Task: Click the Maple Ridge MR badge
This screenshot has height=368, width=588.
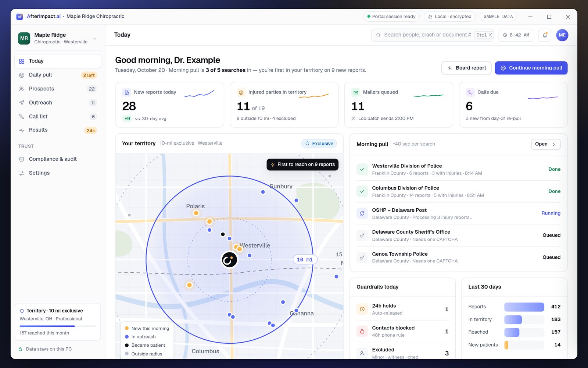Action: [x=24, y=38]
